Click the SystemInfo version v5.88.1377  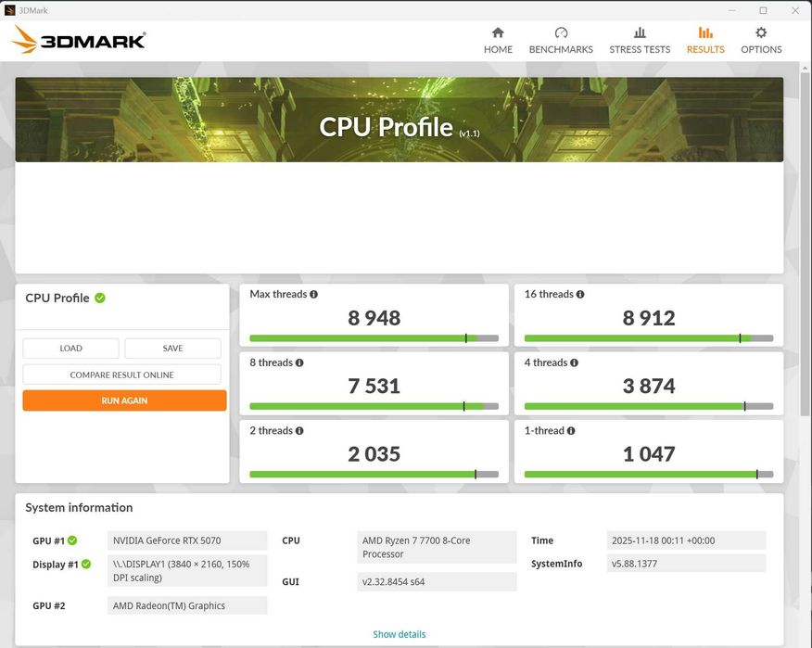point(686,564)
